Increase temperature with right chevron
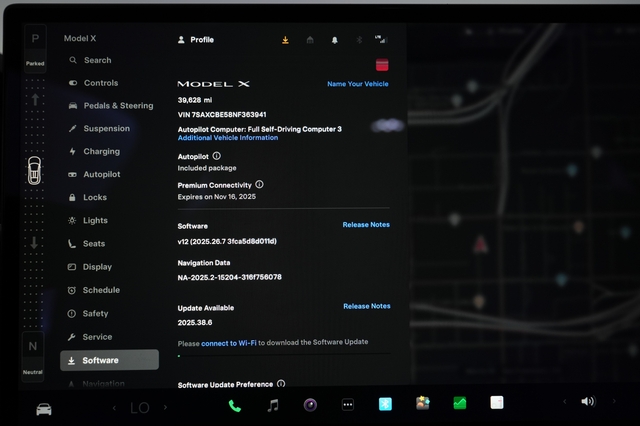 tap(165, 407)
